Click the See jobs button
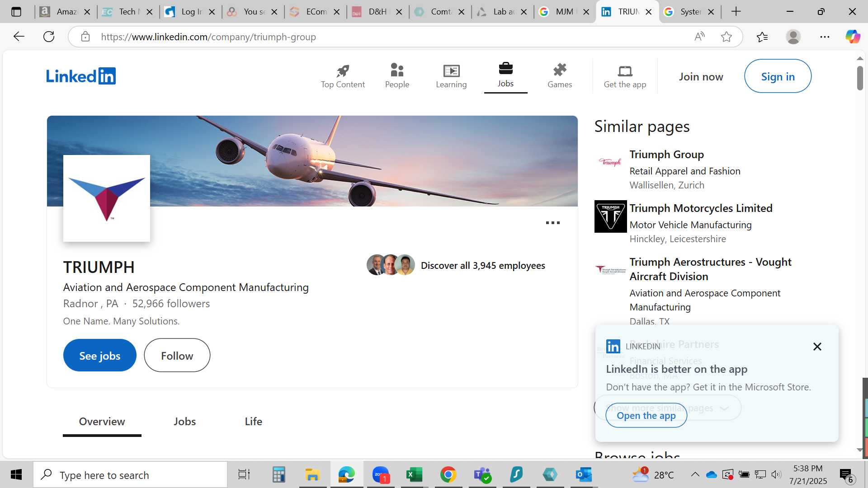The image size is (868, 488). point(100,356)
